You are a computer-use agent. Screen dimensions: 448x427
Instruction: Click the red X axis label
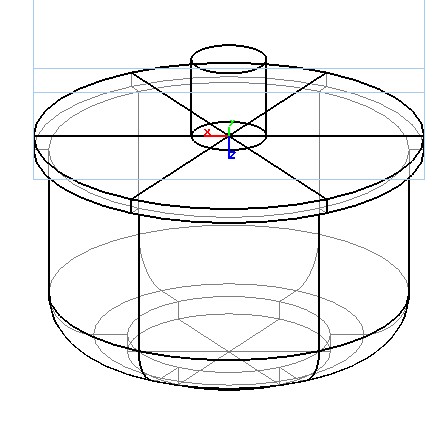207,132
